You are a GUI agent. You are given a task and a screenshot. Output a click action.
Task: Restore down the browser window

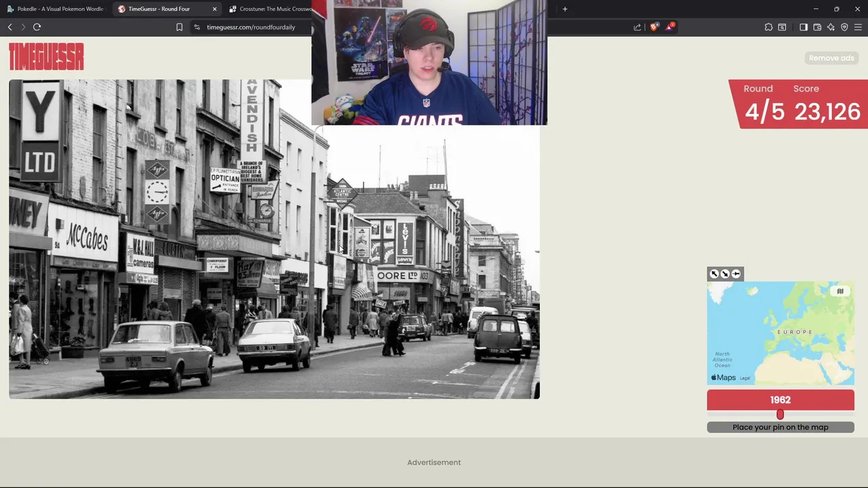point(836,9)
